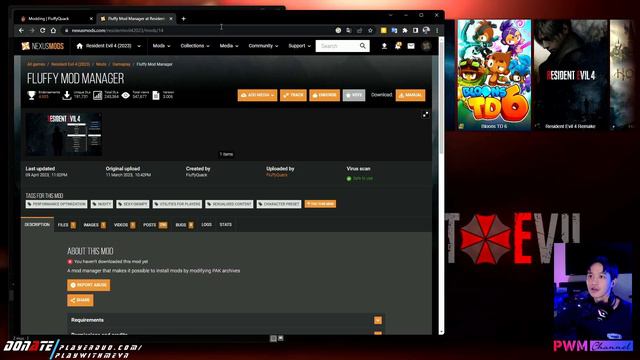This screenshot has width=640, height=360.
Task: Click the Track button
Action: point(293,95)
